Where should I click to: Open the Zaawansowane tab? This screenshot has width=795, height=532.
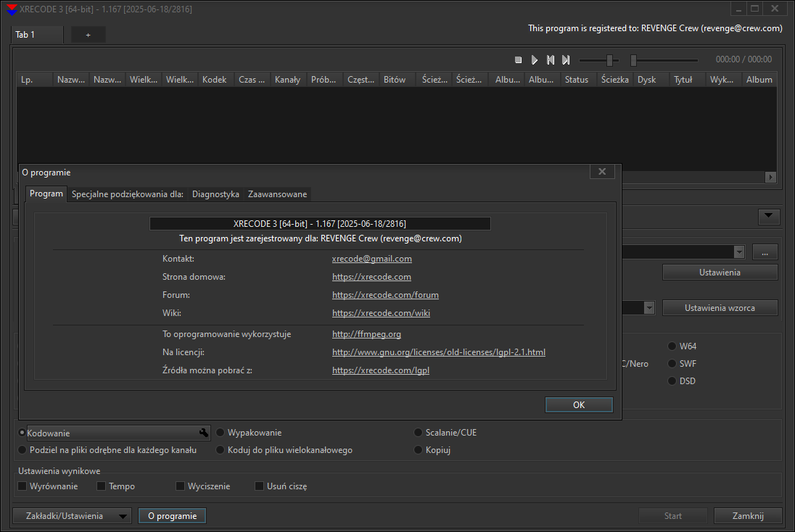coord(277,194)
